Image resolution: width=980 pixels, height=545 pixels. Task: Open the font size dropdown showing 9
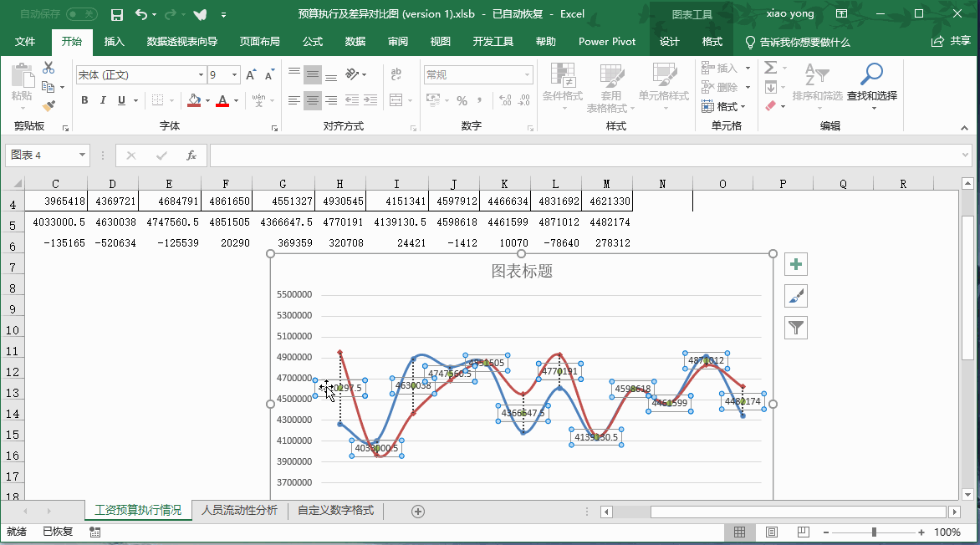(234, 75)
